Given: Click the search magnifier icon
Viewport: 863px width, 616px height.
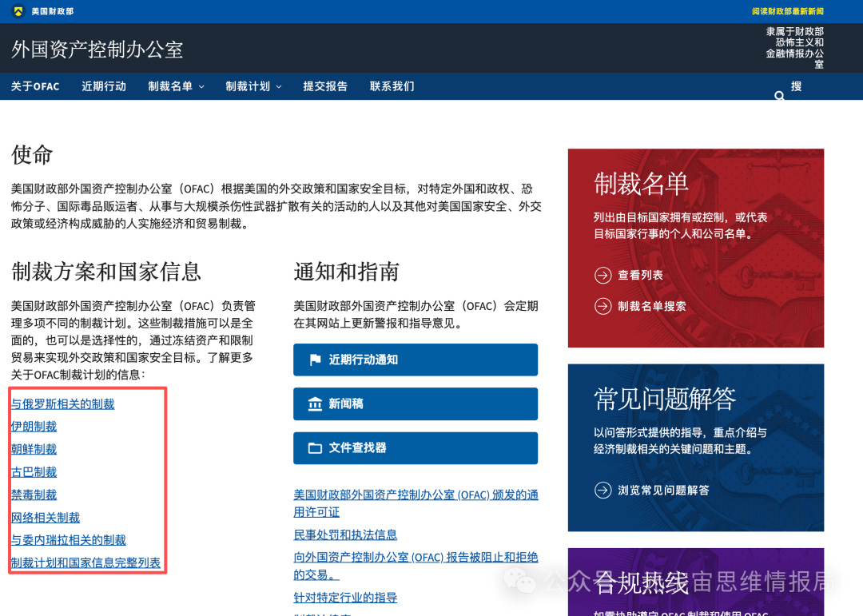Looking at the screenshot, I should [x=779, y=96].
